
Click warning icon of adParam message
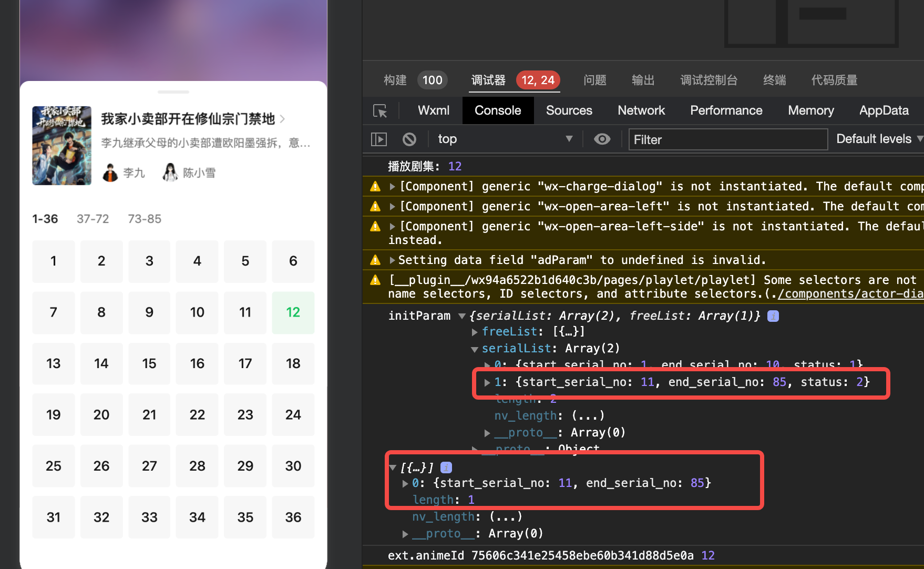375,260
